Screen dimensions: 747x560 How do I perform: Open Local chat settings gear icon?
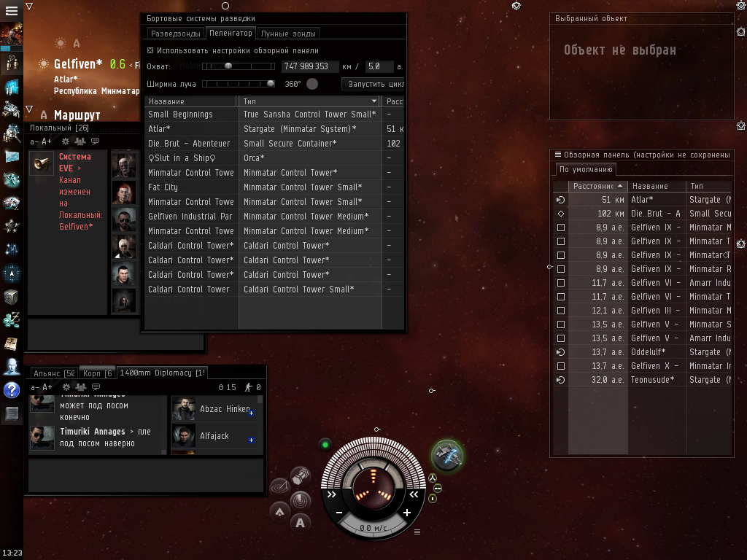pyautogui.click(x=66, y=141)
